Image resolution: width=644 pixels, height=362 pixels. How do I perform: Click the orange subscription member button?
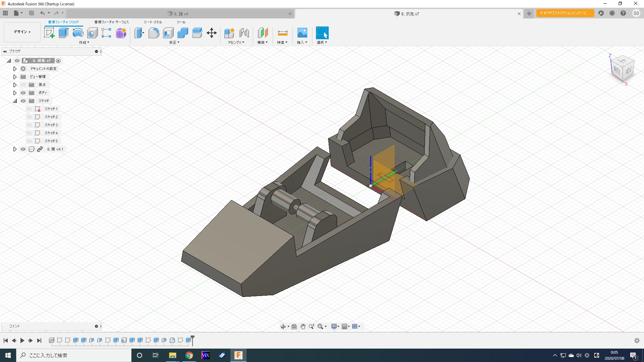(x=565, y=13)
